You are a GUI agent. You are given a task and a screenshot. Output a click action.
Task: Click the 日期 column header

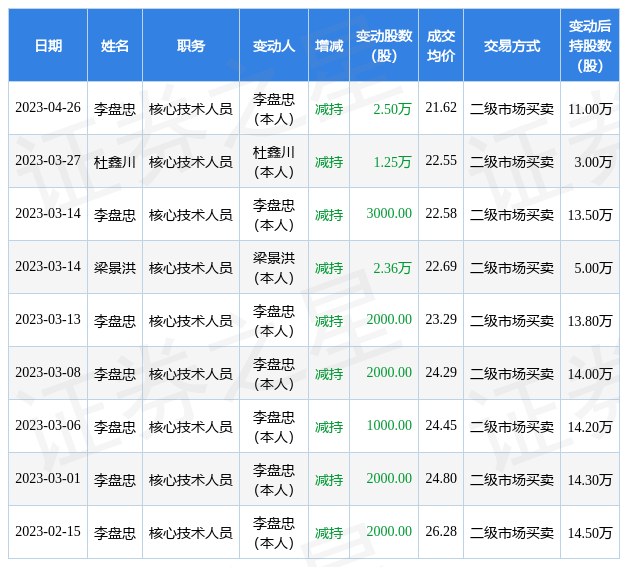(48, 46)
